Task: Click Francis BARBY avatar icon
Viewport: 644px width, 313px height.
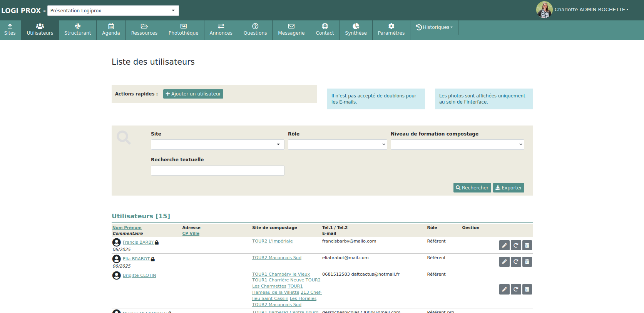Action: 117,242
